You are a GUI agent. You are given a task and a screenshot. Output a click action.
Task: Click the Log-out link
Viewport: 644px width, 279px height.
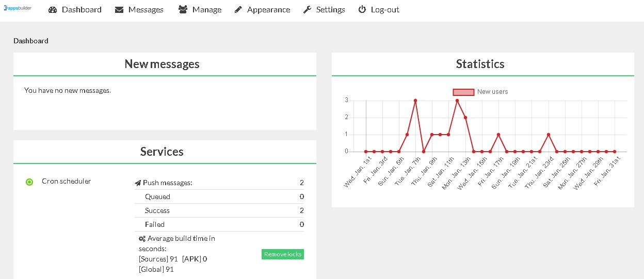pyautogui.click(x=385, y=10)
